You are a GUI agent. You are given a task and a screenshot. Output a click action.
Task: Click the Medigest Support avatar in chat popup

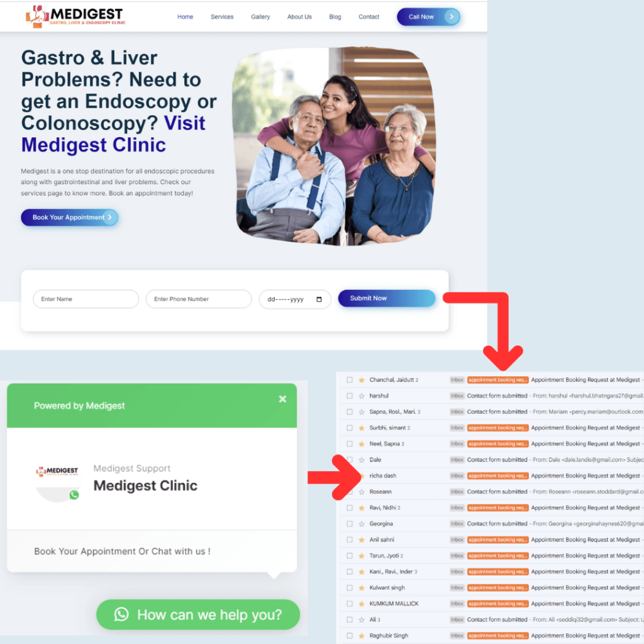[x=57, y=479]
